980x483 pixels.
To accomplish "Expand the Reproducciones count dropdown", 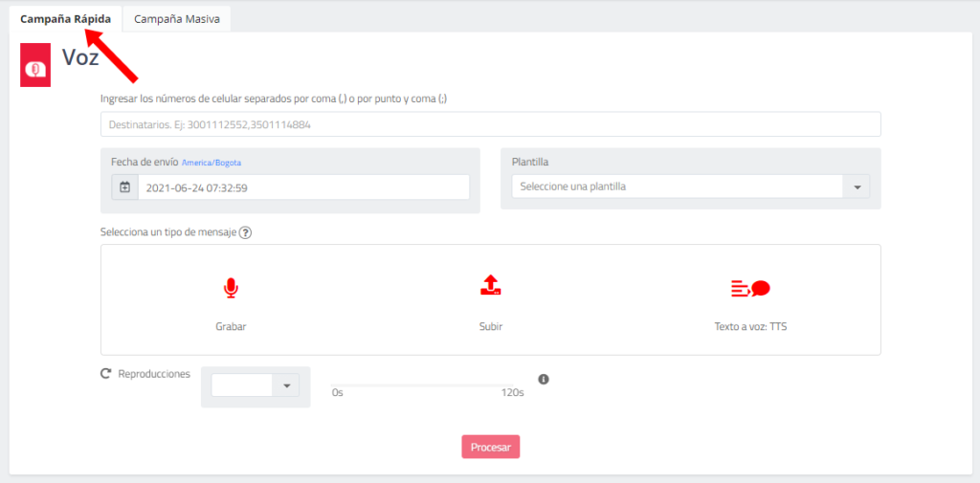I will tap(286, 385).
